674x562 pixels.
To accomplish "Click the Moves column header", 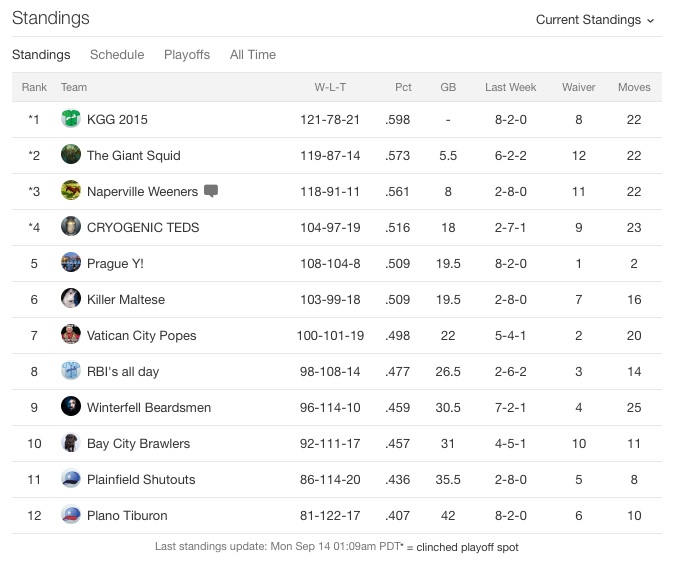I will coord(634,87).
